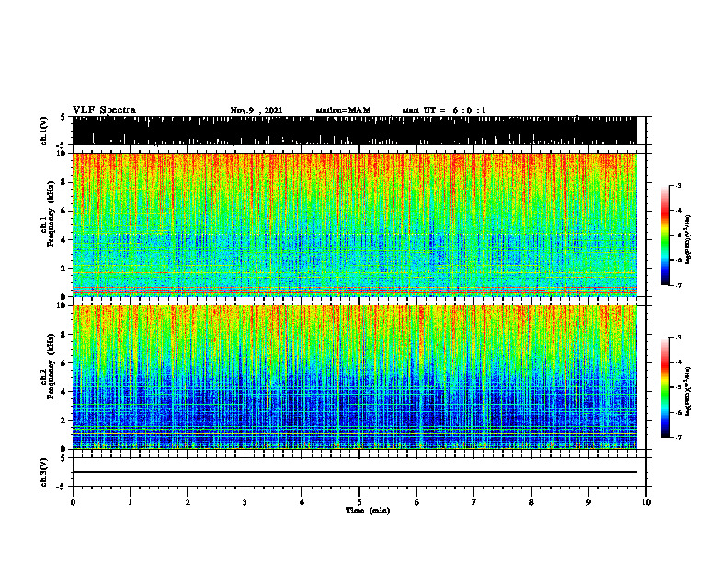Click the 'station=MAM' header label

(344, 110)
